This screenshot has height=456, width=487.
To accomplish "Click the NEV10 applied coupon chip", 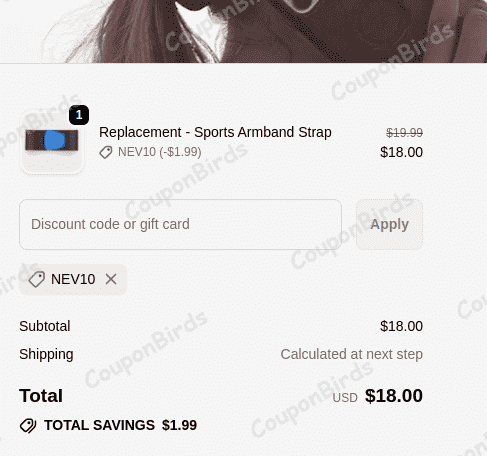I will [73, 279].
